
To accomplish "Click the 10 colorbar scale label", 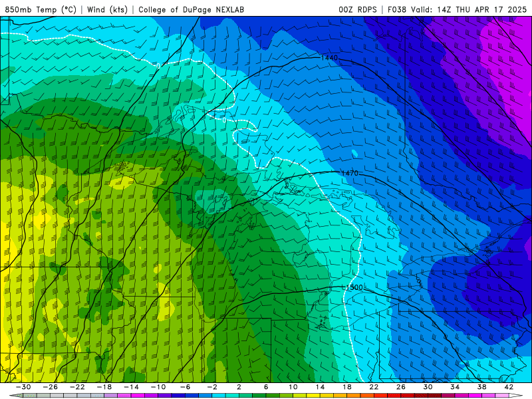I will 293,387.
